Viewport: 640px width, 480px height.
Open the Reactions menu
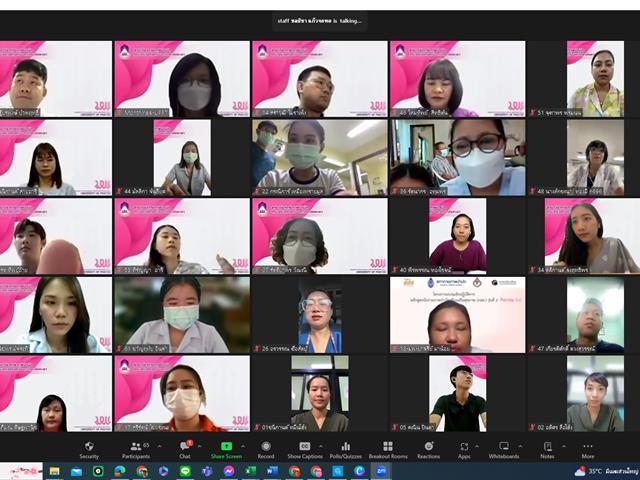click(428, 449)
